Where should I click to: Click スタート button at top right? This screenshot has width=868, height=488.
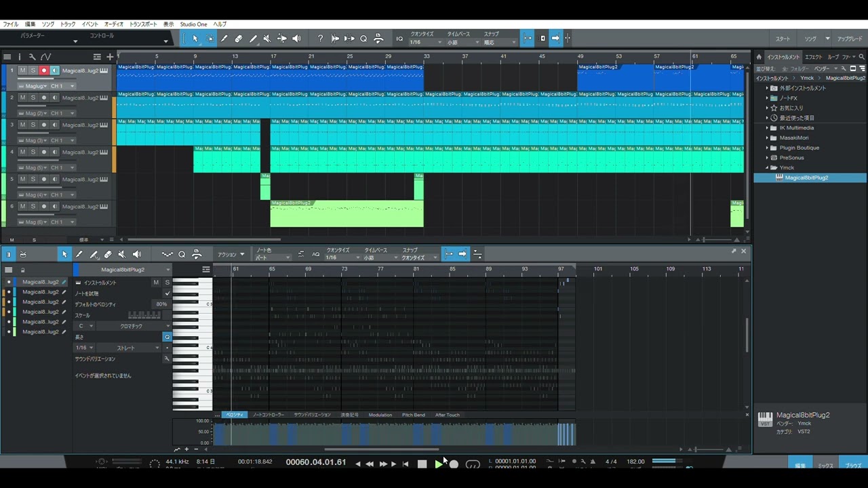[783, 39]
